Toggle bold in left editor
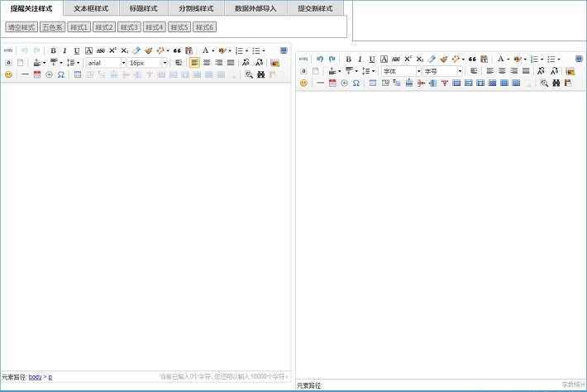This screenshot has height=392, width=587. click(53, 50)
